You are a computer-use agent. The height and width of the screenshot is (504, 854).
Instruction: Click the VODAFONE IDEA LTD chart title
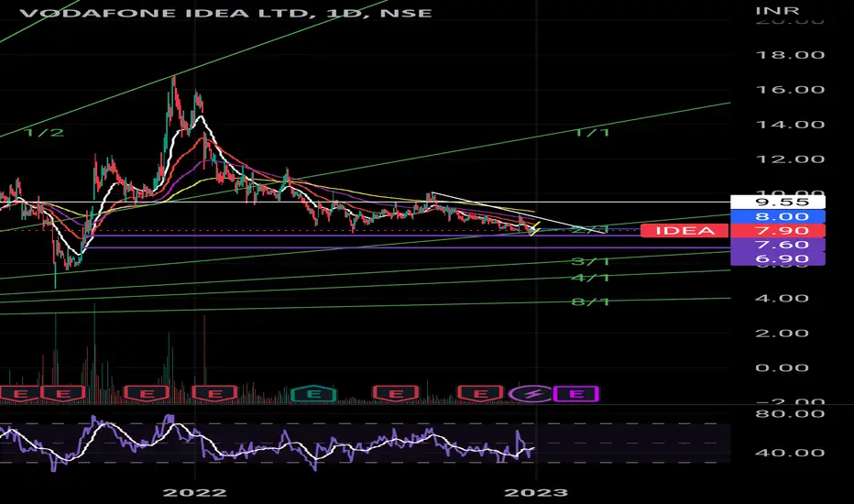(225, 13)
